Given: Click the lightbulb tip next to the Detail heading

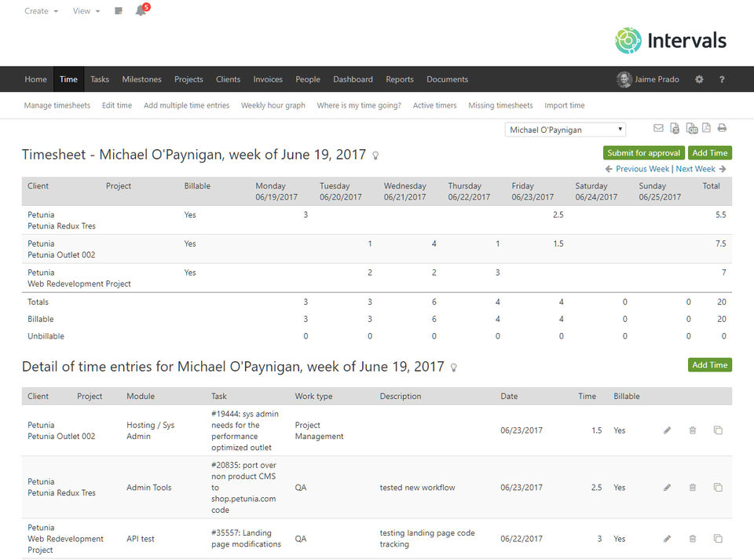Looking at the screenshot, I should pos(453,368).
